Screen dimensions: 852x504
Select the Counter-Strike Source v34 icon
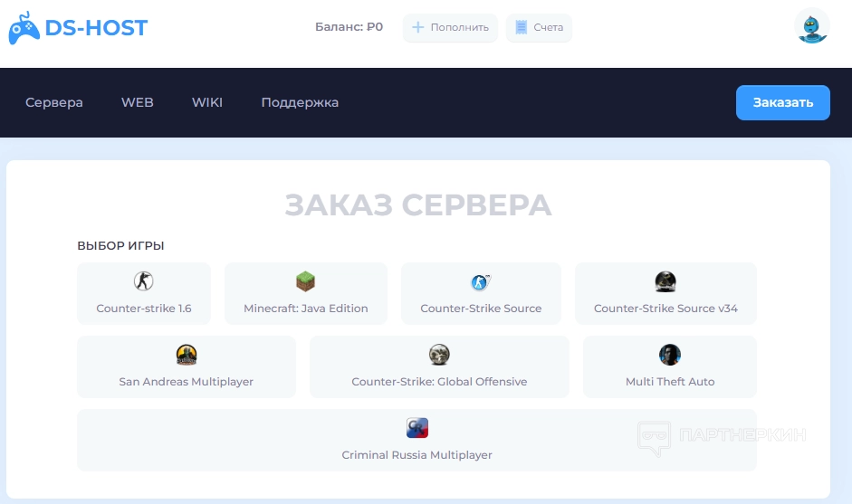[665, 281]
